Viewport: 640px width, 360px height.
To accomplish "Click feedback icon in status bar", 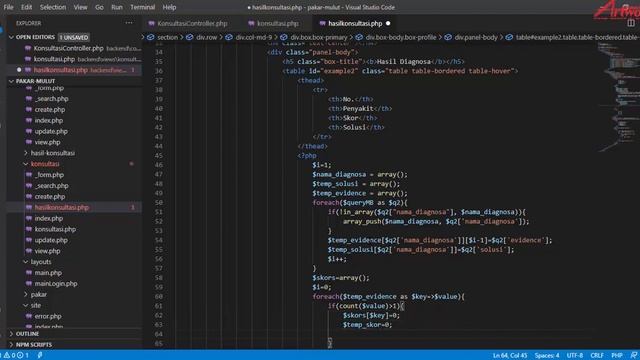I will (633, 356).
